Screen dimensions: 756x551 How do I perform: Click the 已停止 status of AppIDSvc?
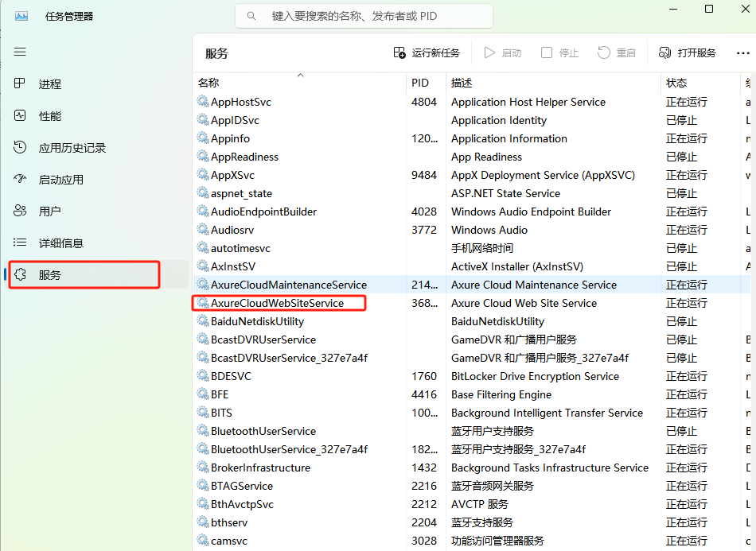coord(681,120)
